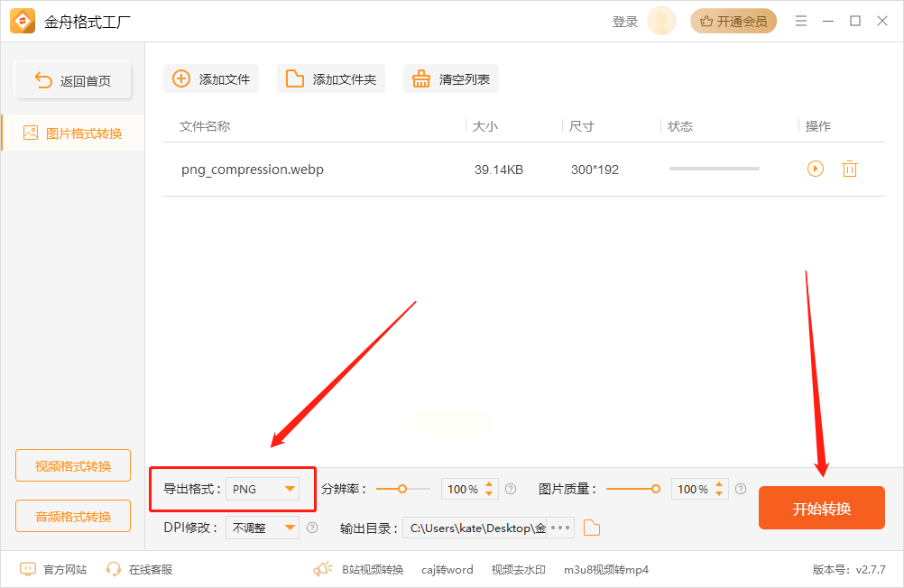
Task: Click the help icon next to 图片质量
Action: pos(741,489)
